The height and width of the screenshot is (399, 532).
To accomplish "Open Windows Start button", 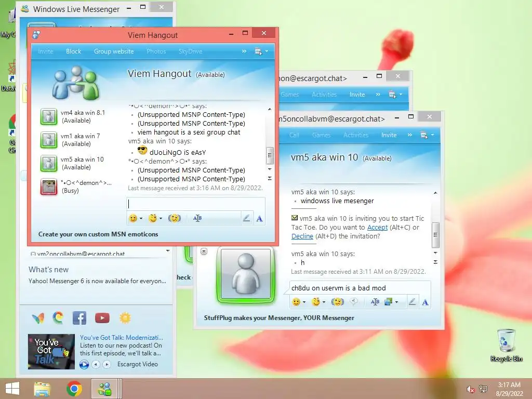I will point(12,389).
